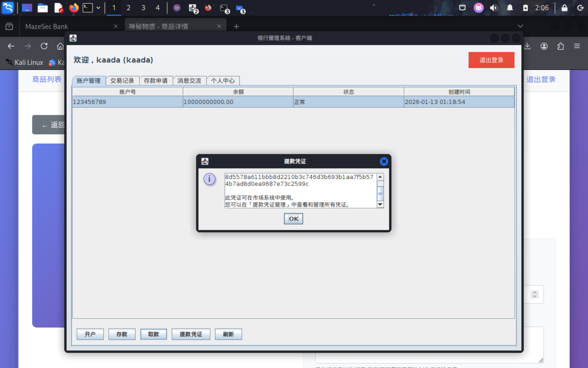Click the 提款凭证 button at bottom
The height and width of the screenshot is (368, 588).
pos(191,334)
